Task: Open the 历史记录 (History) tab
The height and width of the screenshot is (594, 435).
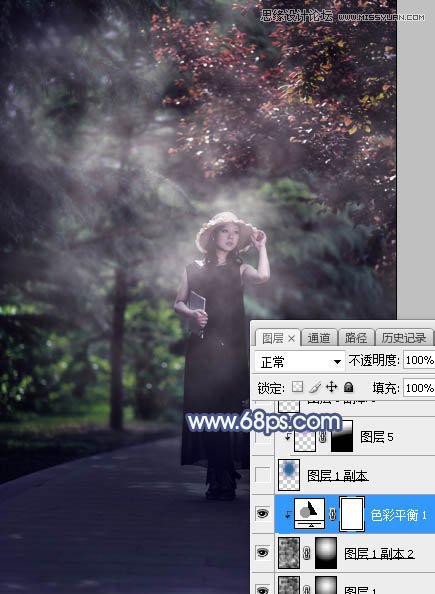Action: coord(404,338)
